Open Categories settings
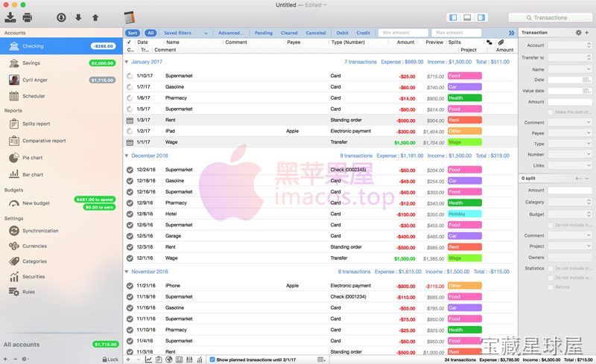 pos(61,261)
